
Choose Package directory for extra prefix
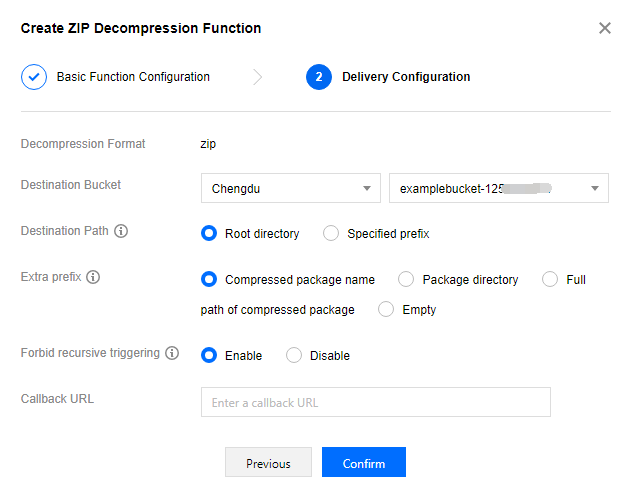pos(406,280)
